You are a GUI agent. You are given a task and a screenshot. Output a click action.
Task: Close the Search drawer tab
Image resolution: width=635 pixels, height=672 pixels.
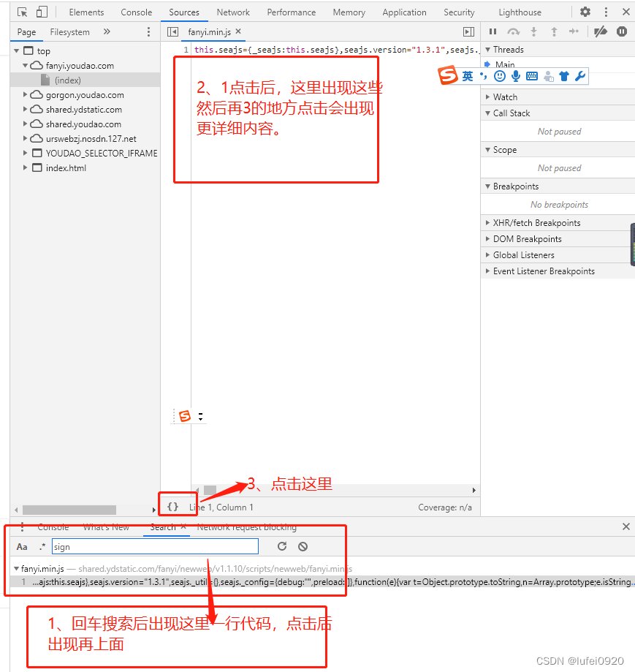[183, 526]
